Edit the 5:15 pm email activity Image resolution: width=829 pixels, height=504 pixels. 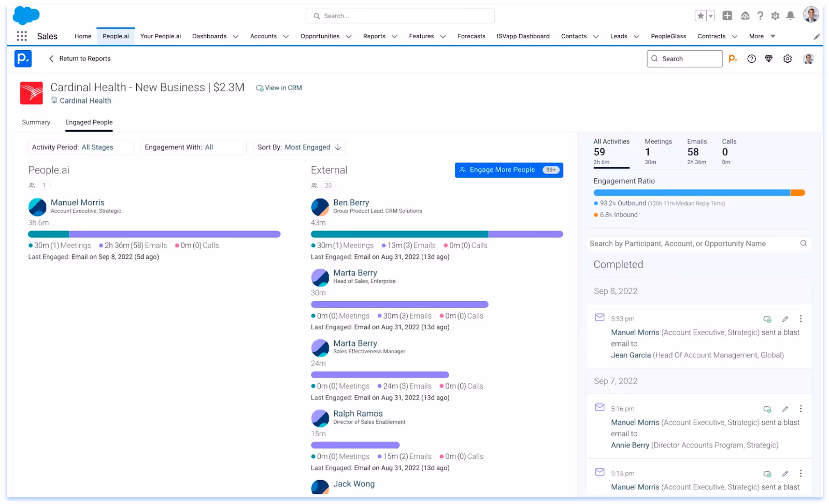click(x=785, y=473)
